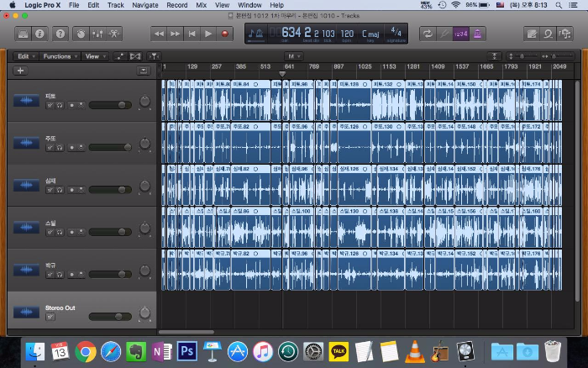This screenshot has height=368, width=588.
Task: Click the volume slider on 피트 track
Action: point(110,105)
